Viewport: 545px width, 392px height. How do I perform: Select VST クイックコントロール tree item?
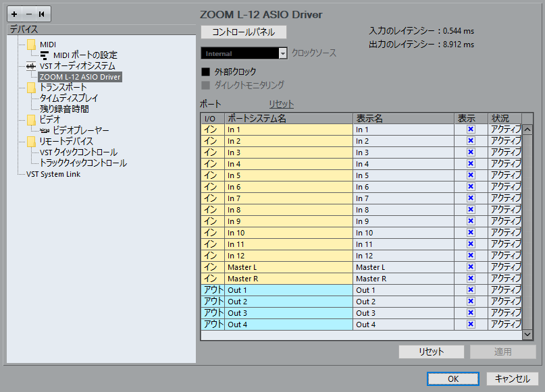click(x=78, y=152)
